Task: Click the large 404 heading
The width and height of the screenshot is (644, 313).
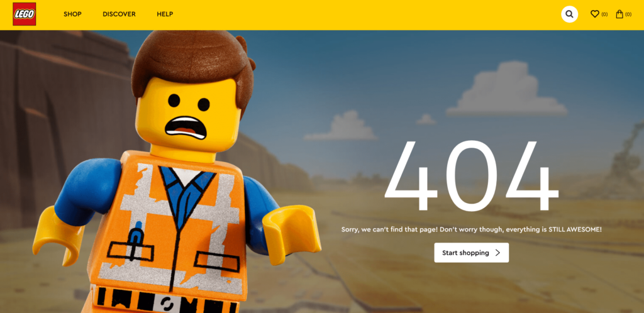Action: coord(471,176)
